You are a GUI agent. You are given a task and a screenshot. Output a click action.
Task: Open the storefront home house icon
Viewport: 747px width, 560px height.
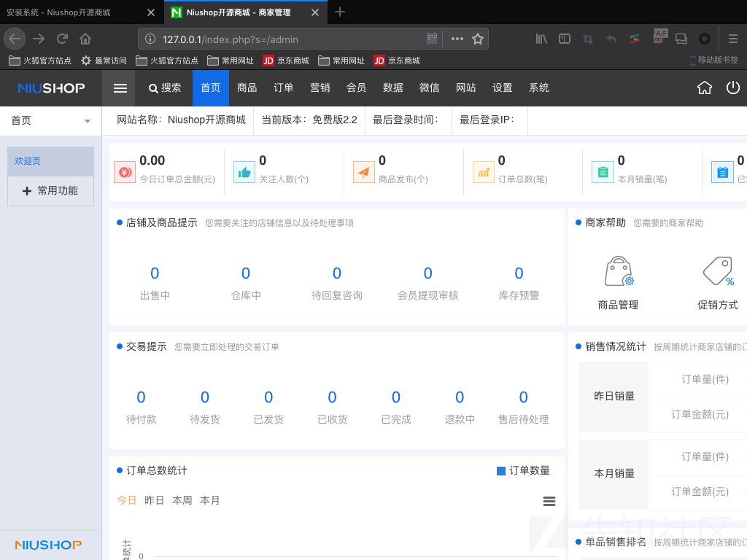pos(704,87)
